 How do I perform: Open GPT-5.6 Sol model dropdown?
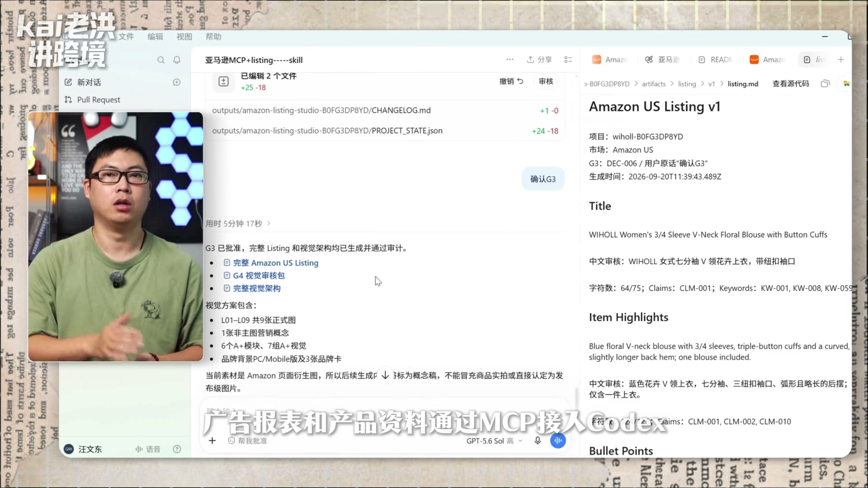(494, 441)
